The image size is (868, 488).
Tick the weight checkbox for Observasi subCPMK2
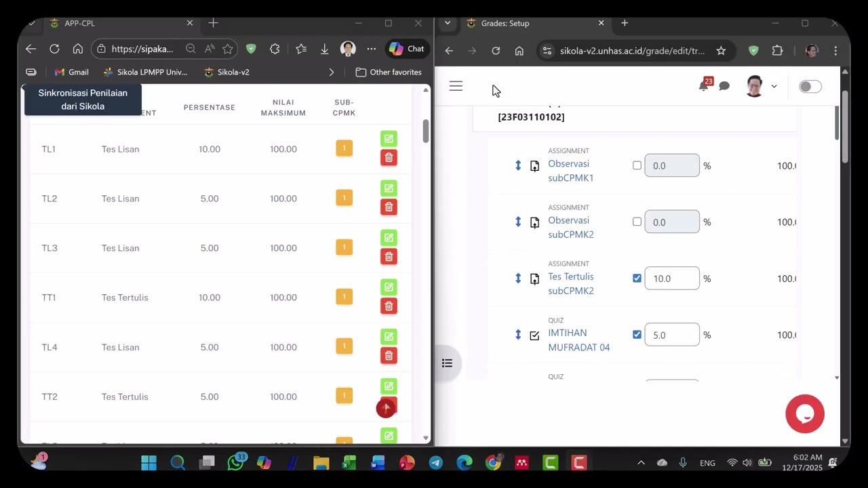(637, 222)
